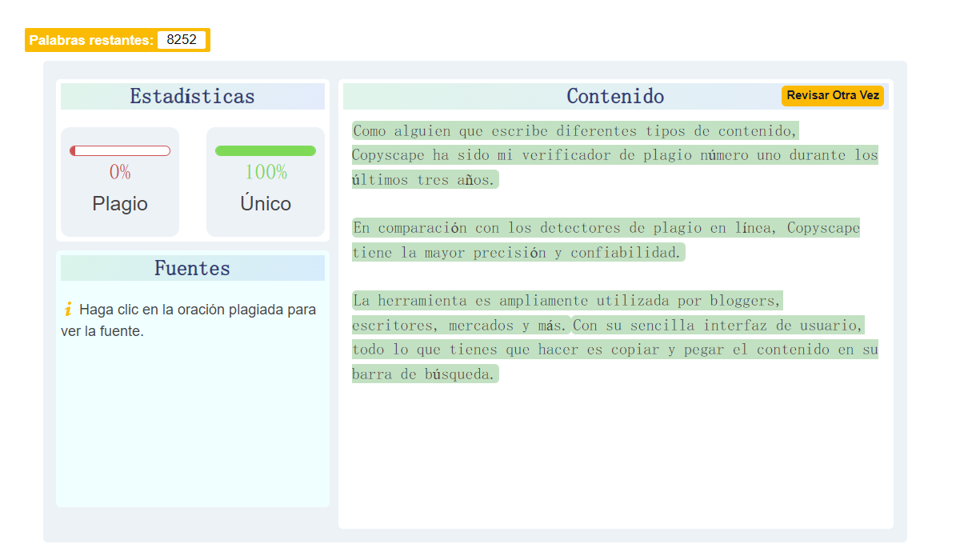Select the remaining words value 8252
Screen dimensions: 956x560
click(x=181, y=40)
